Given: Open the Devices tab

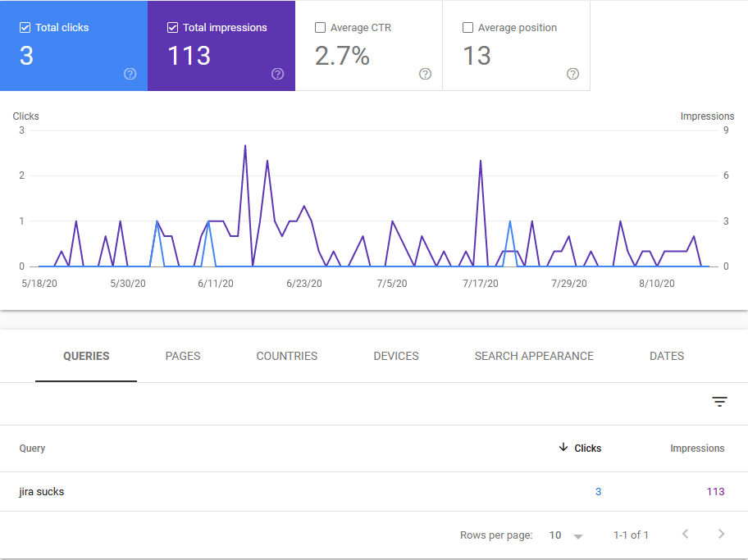Looking at the screenshot, I should point(396,356).
